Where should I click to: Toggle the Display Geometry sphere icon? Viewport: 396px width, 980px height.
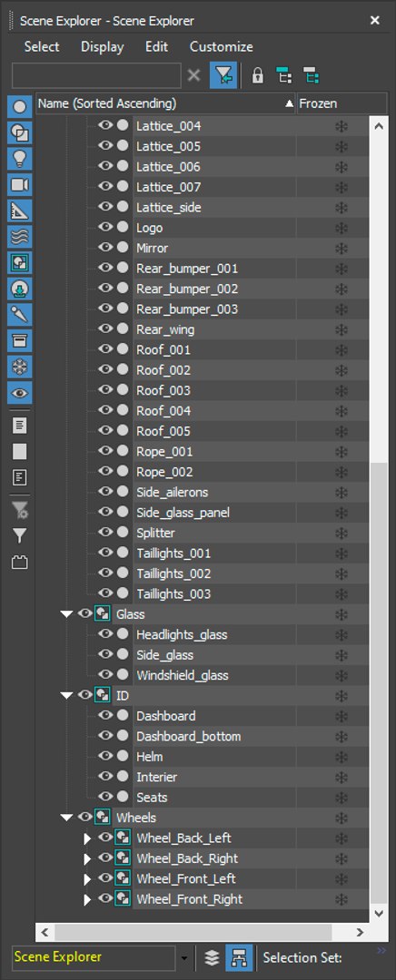click(x=19, y=107)
